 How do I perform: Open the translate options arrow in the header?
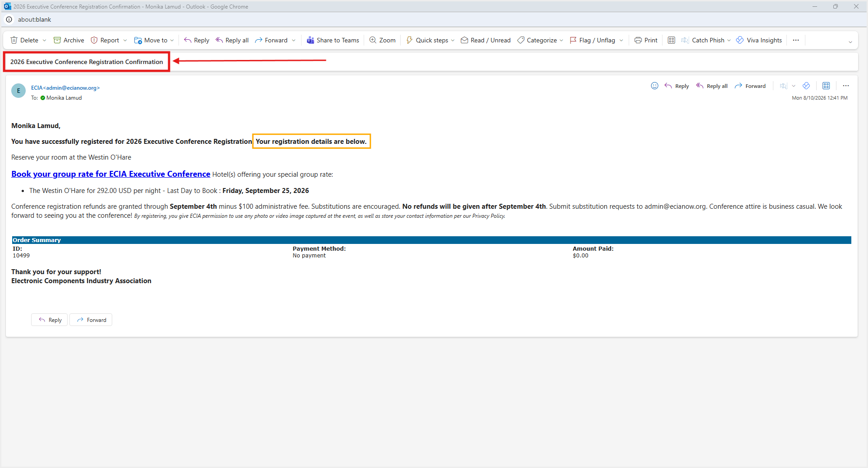click(x=794, y=86)
